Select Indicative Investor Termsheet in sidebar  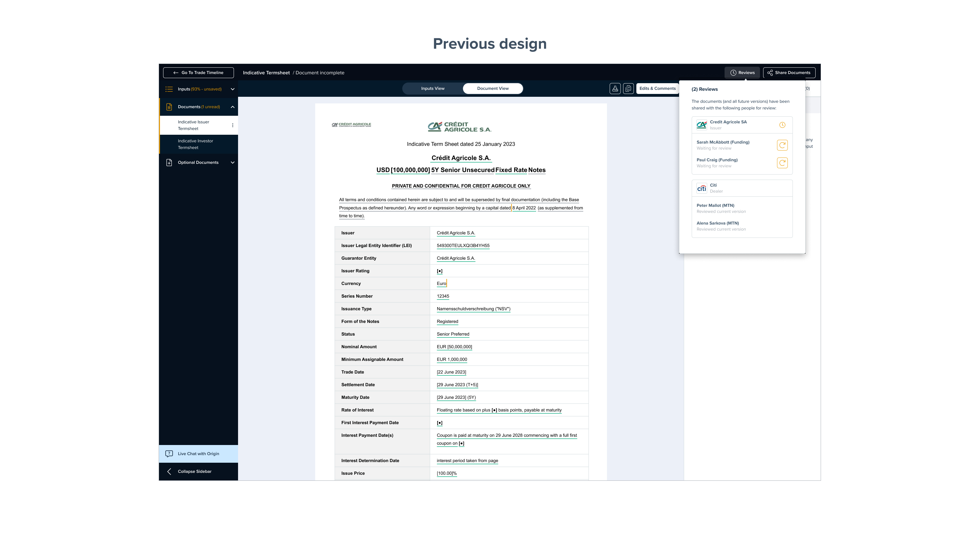pos(195,144)
